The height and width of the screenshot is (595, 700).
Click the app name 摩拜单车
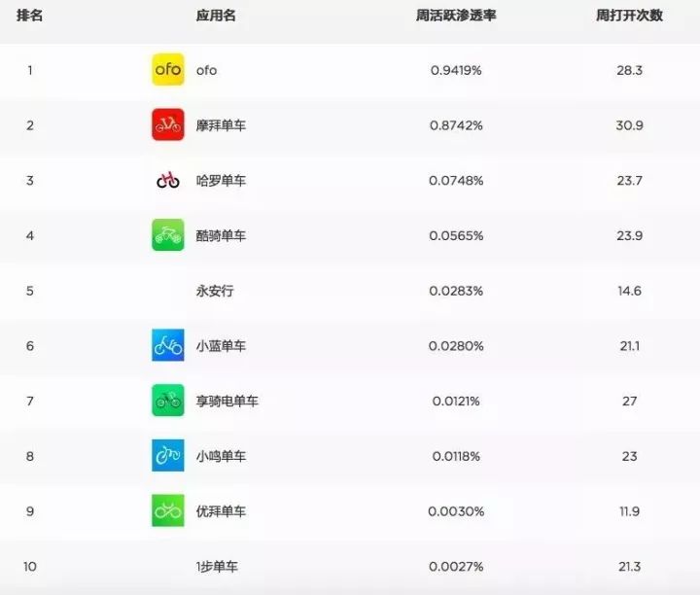pyautogui.click(x=221, y=125)
